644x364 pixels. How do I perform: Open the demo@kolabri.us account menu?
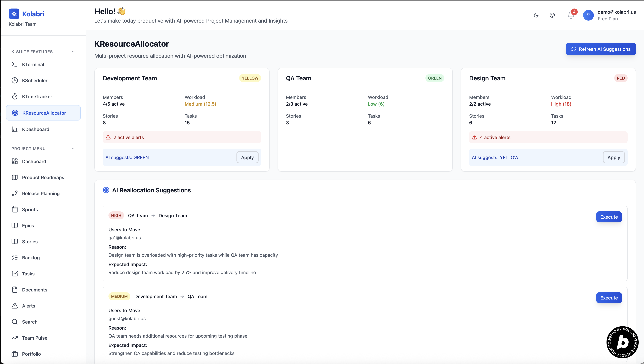[616, 12]
